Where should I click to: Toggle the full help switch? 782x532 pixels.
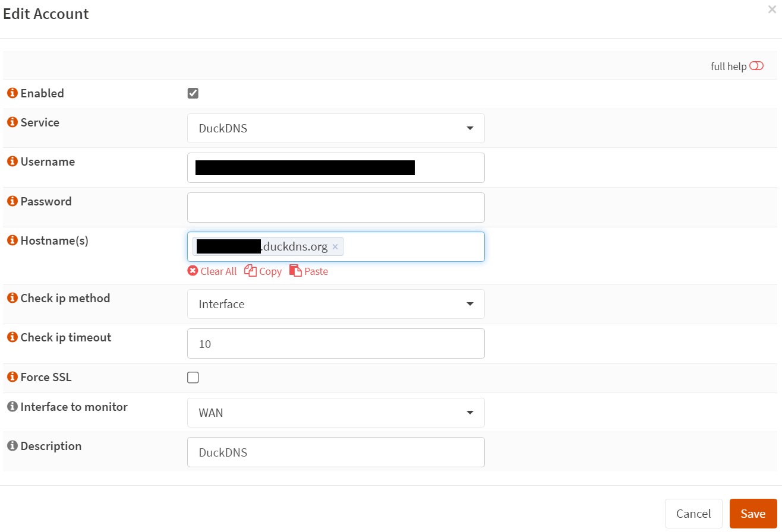pos(756,66)
